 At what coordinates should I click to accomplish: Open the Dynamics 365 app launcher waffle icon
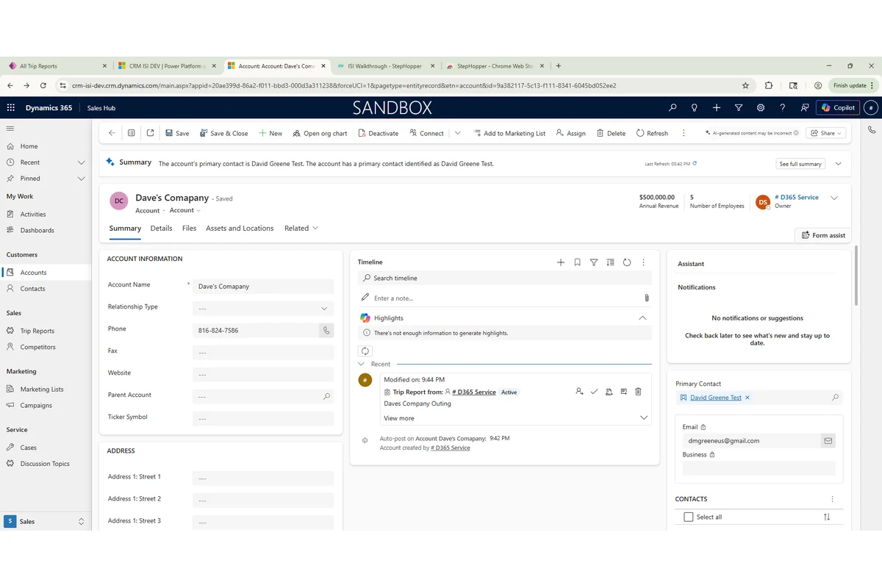[x=10, y=107]
